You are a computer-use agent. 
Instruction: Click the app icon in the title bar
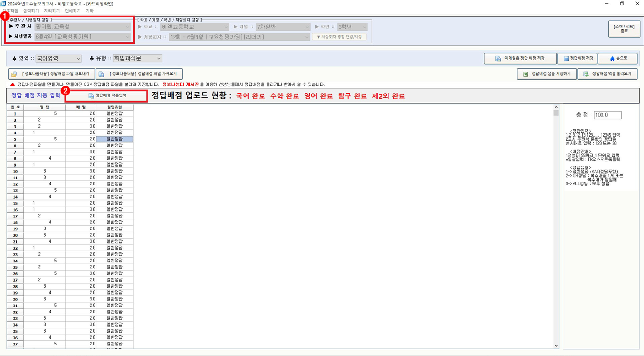coord(3,4)
